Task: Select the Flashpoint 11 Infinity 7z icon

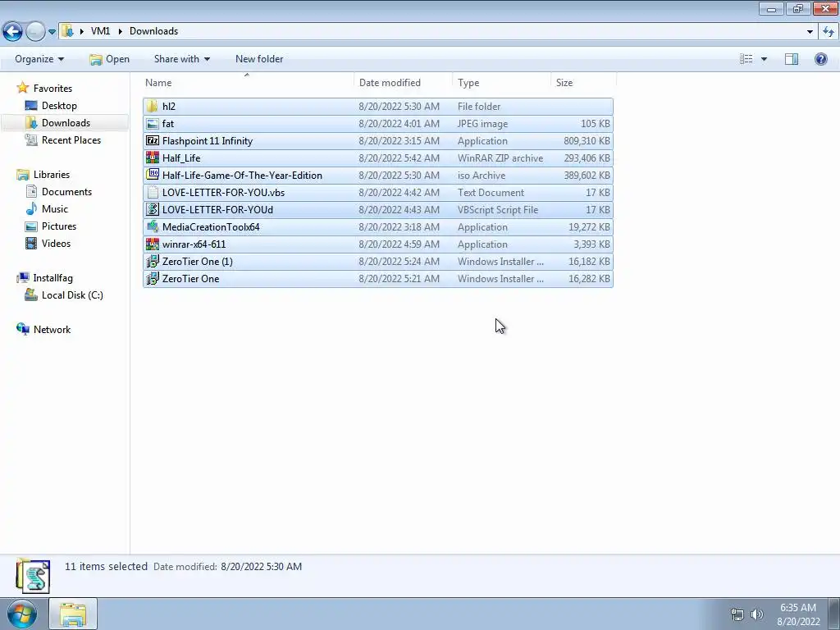Action: [x=153, y=141]
